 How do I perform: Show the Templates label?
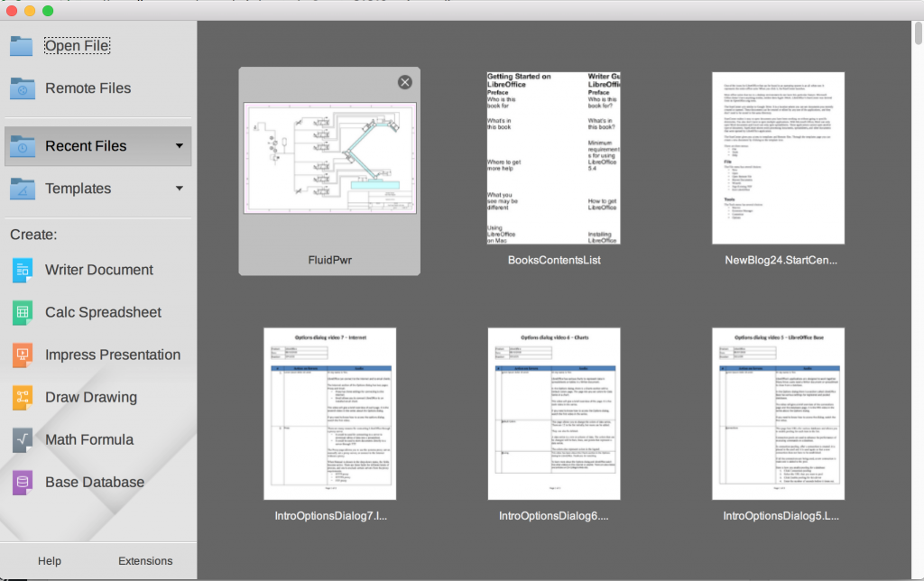tap(79, 189)
